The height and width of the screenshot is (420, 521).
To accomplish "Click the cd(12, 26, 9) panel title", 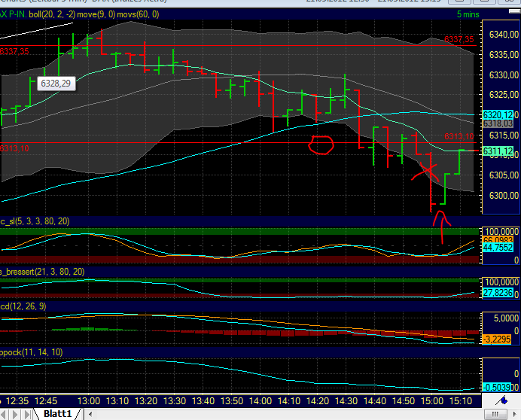I will [x=23, y=306].
